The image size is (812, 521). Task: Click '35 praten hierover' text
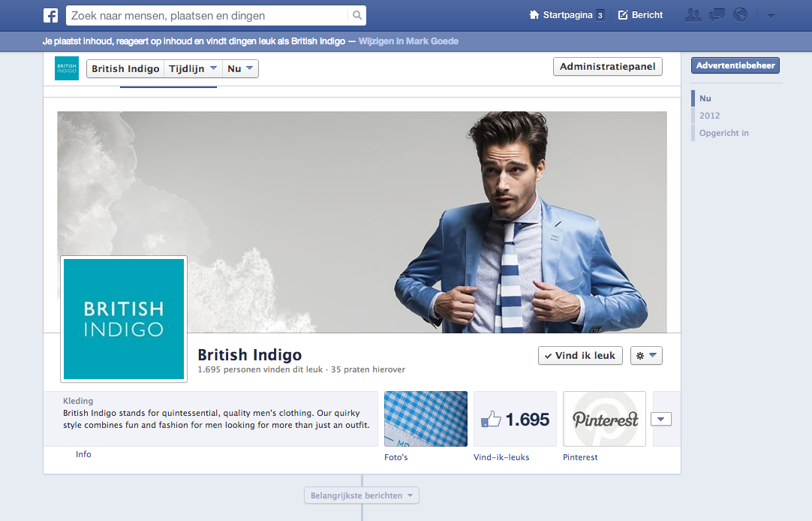pos(368,370)
